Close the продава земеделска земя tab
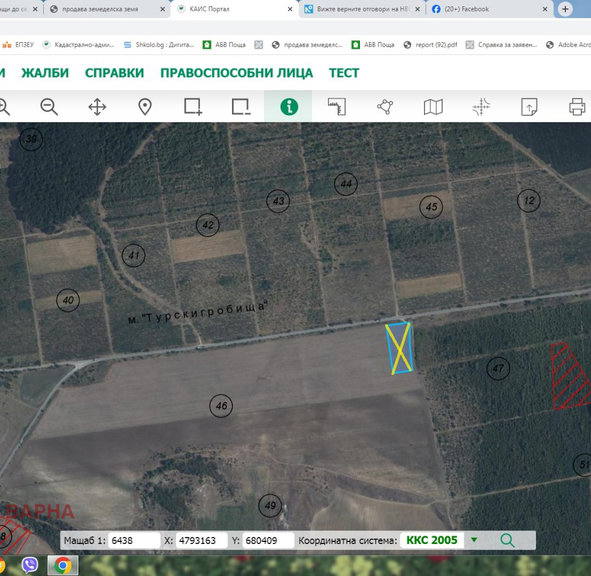This screenshot has height=576, width=591. click(x=162, y=9)
